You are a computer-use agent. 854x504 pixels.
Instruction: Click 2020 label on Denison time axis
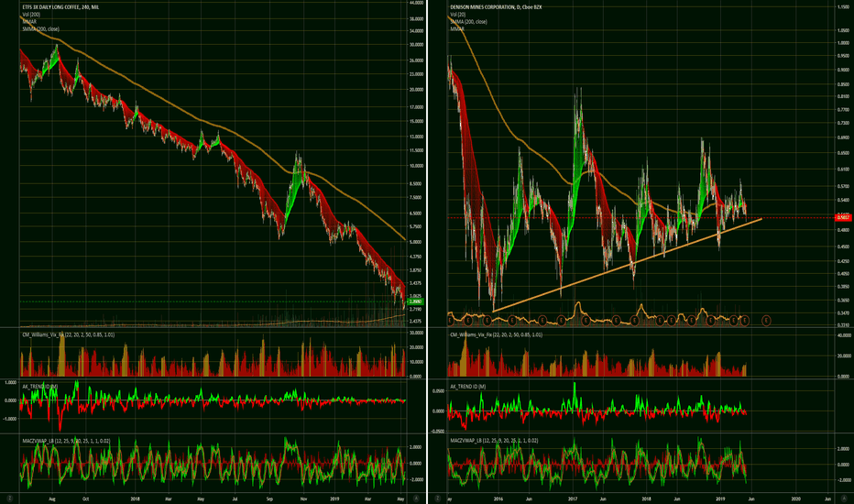795,499
